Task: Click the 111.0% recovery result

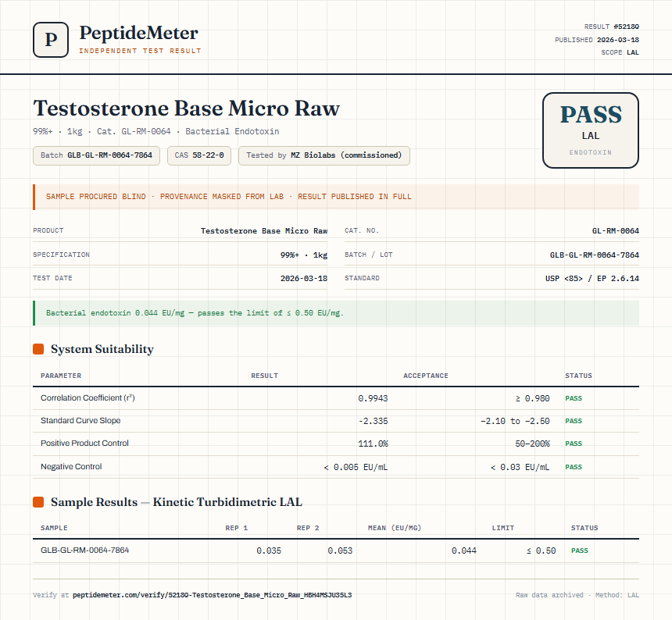Action: 373,444
